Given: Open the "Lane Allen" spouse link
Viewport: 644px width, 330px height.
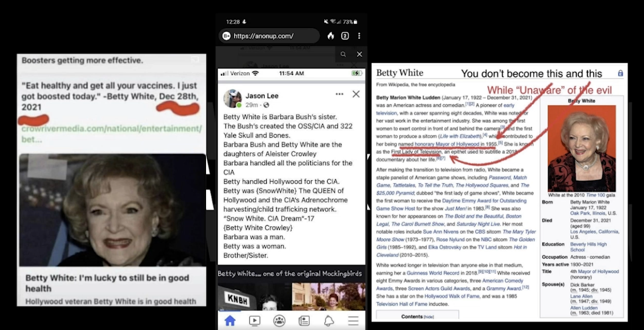Looking at the screenshot, I should coord(580,296).
